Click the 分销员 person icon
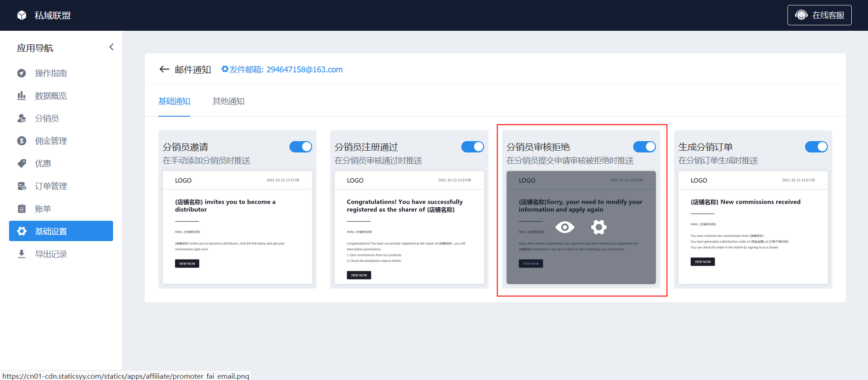Image resolution: width=868 pixels, height=380 pixels. click(22, 119)
